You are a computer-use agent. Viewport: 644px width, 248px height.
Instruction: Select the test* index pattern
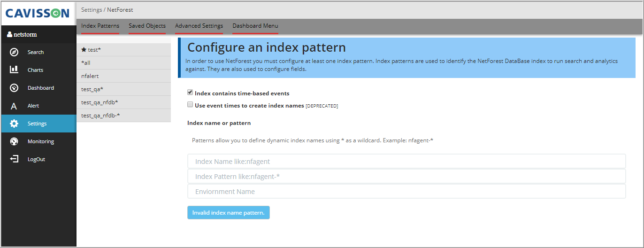pyautogui.click(x=123, y=49)
